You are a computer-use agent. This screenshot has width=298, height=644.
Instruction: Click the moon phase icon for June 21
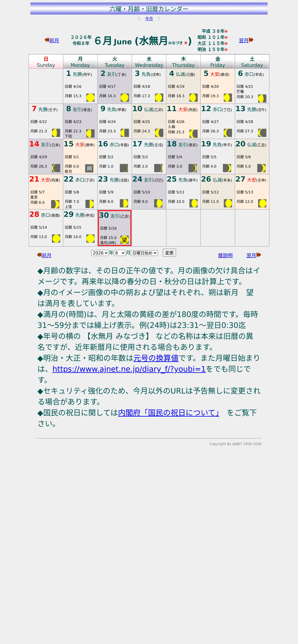[x=55, y=204]
